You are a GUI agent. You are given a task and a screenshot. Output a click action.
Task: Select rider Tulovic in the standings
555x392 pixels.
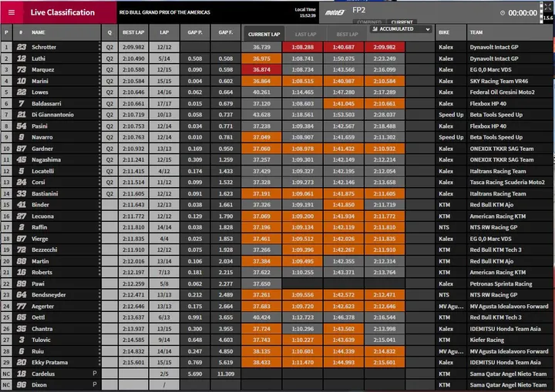click(41, 340)
